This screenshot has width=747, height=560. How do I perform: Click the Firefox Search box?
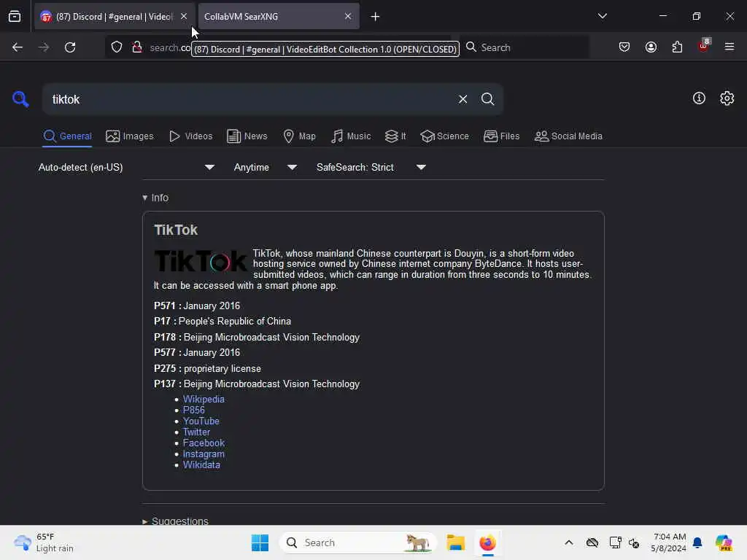pyautogui.click(x=524, y=47)
